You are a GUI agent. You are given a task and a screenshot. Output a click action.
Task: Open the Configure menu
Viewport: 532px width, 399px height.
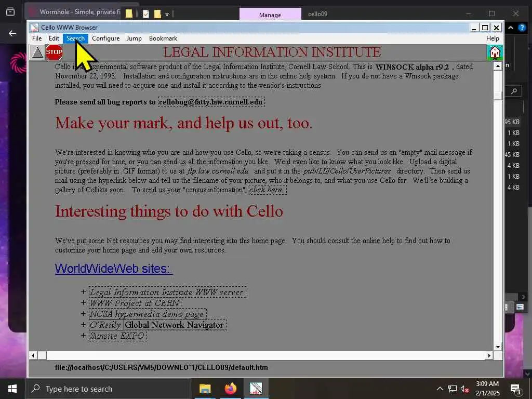click(106, 38)
